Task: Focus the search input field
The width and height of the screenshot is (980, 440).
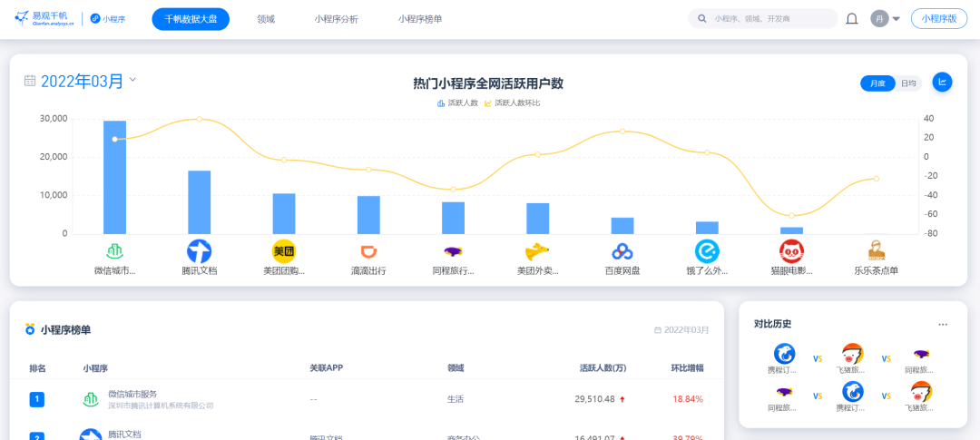Action: 762,19
